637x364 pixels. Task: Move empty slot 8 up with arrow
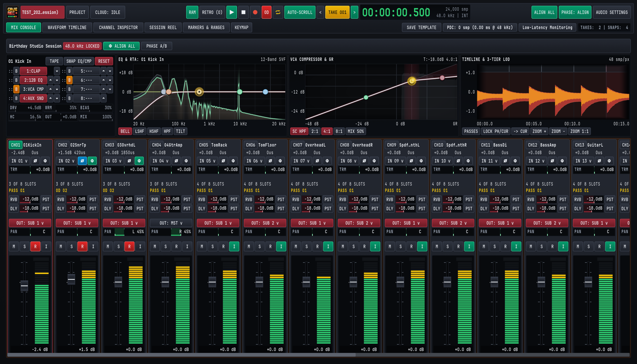click(x=104, y=98)
